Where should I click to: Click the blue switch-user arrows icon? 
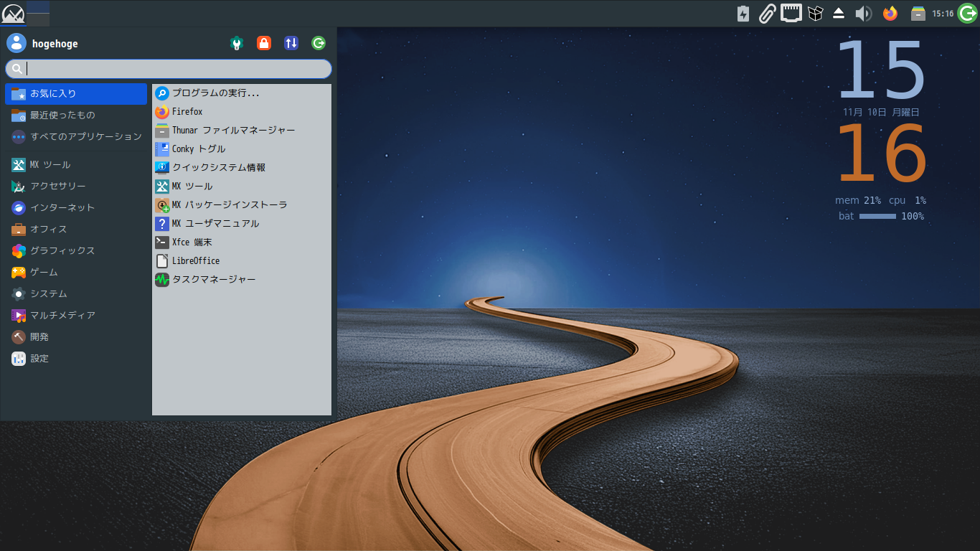291,43
